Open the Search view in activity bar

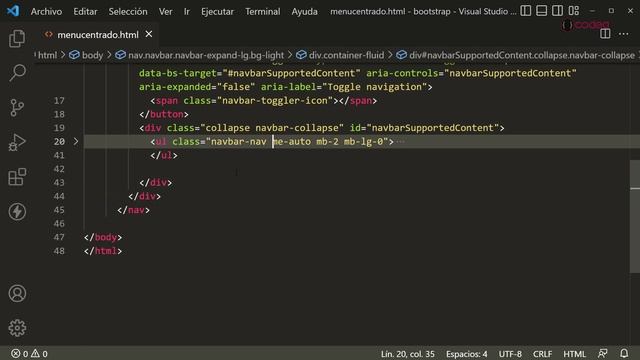coord(17,73)
